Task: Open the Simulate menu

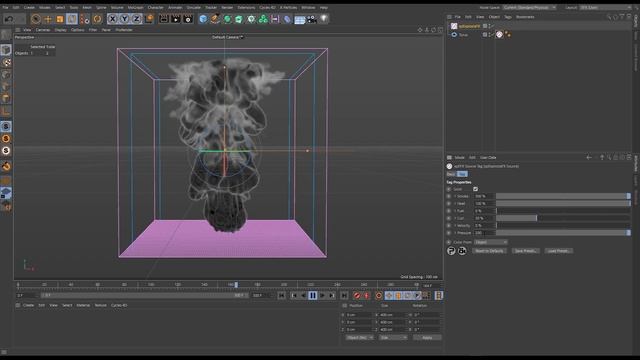Action: click(194, 7)
